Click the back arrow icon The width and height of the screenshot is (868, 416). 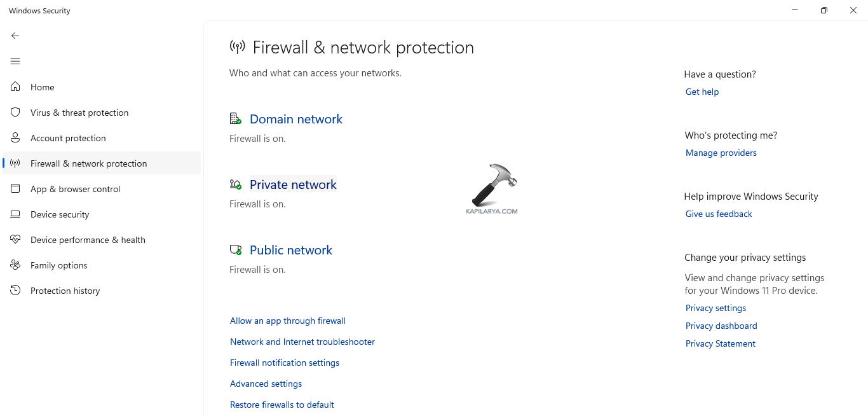click(15, 36)
